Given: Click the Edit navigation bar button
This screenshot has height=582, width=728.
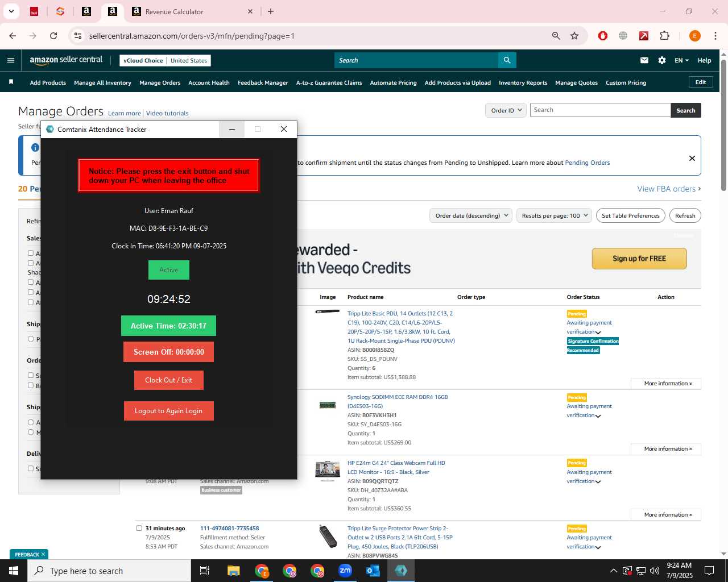Looking at the screenshot, I should tap(701, 82).
